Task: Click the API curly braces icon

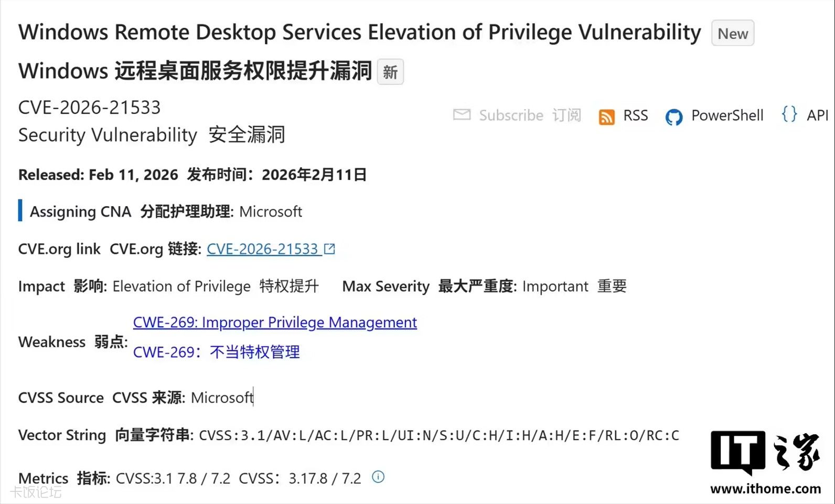Action: tap(789, 114)
